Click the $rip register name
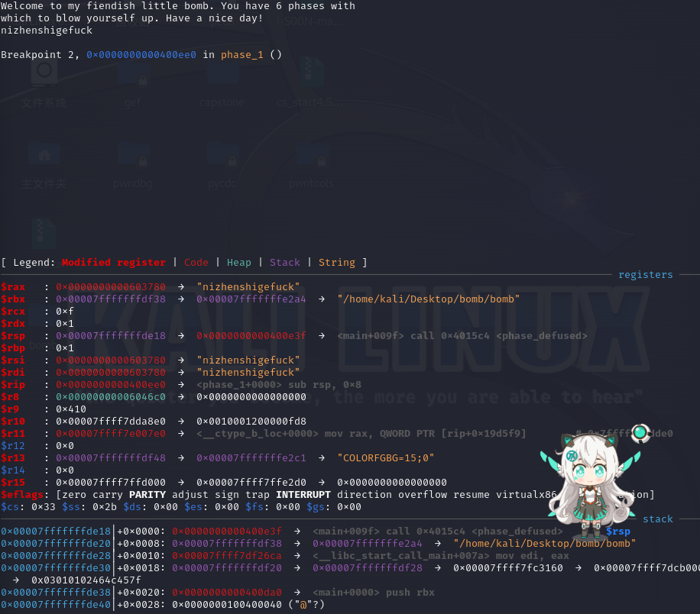700x614 pixels. pyautogui.click(x=13, y=384)
